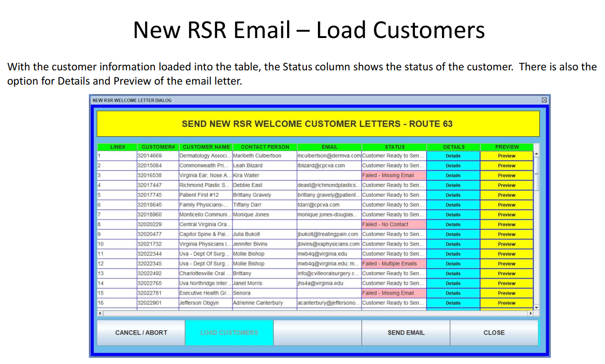Screen dimensions: 605x364
Task: Click the LOAD CUSTOMERS button
Action: (229, 333)
